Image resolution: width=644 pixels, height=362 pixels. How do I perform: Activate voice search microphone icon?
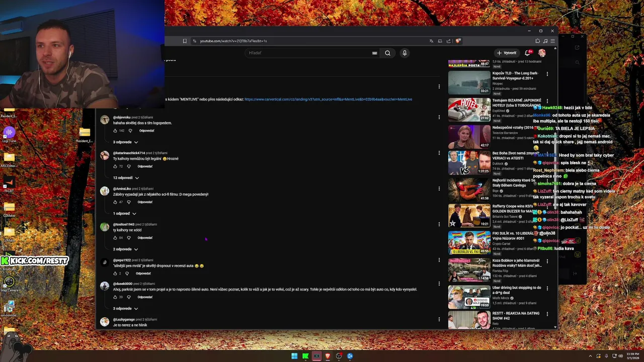point(405,53)
